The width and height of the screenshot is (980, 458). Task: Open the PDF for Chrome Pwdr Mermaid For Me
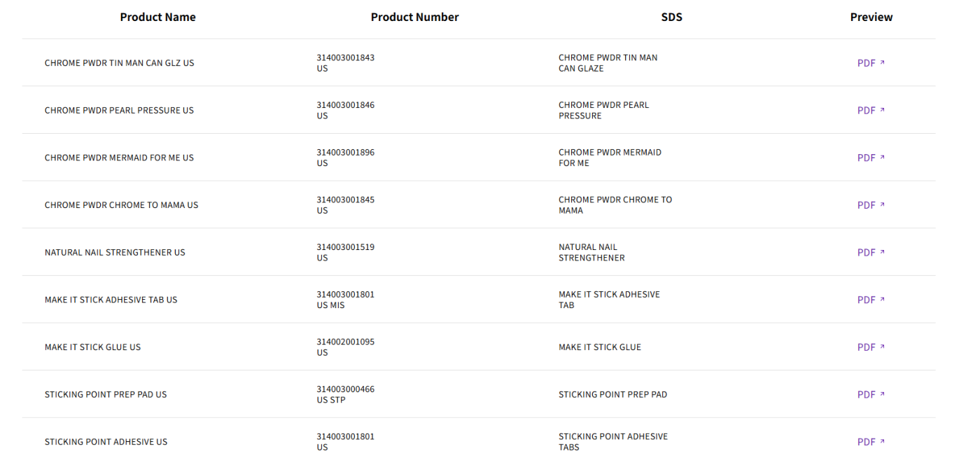point(870,158)
